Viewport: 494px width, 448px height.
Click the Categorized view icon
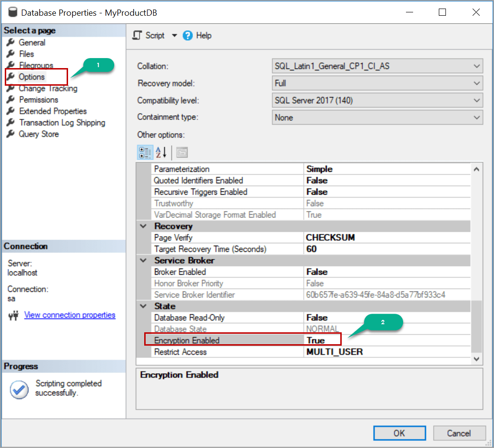click(x=145, y=152)
